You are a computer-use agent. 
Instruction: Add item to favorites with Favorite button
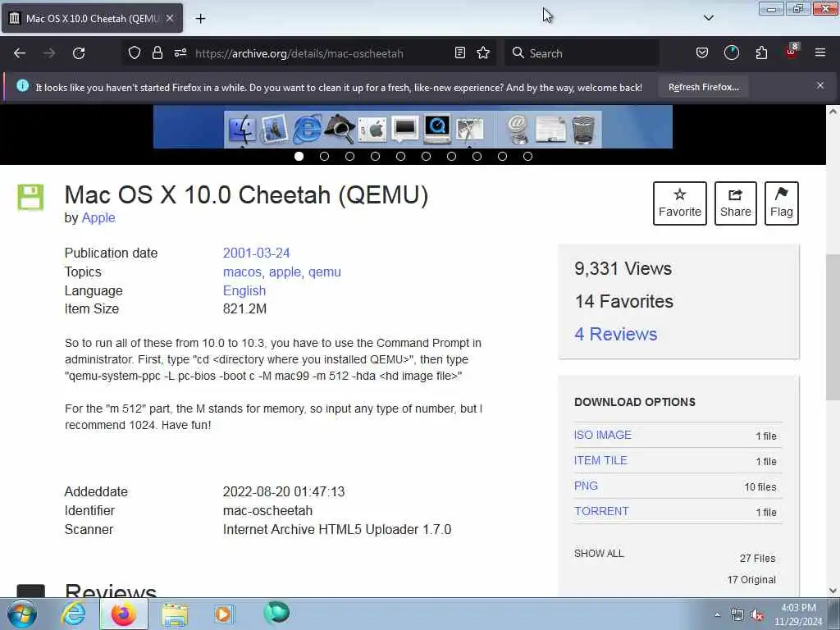[x=680, y=203]
